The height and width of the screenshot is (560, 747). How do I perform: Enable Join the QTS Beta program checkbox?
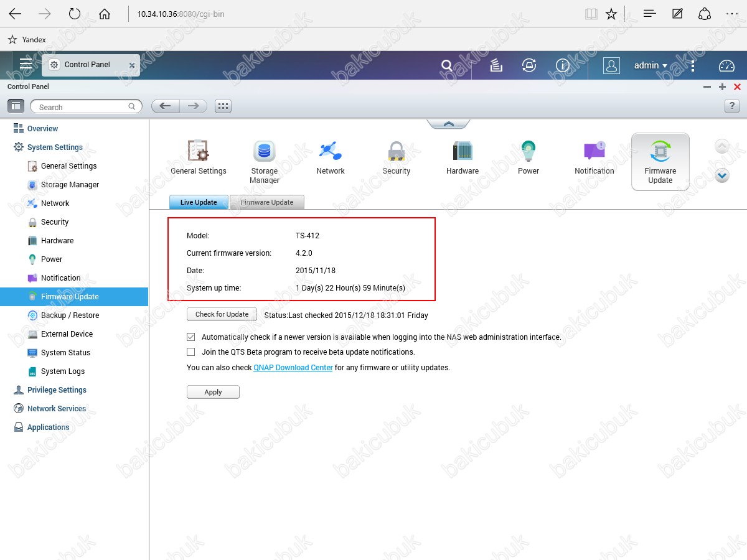tap(191, 352)
